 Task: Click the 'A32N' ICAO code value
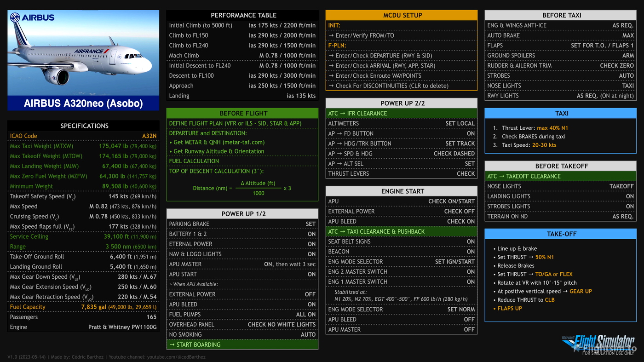coord(149,136)
